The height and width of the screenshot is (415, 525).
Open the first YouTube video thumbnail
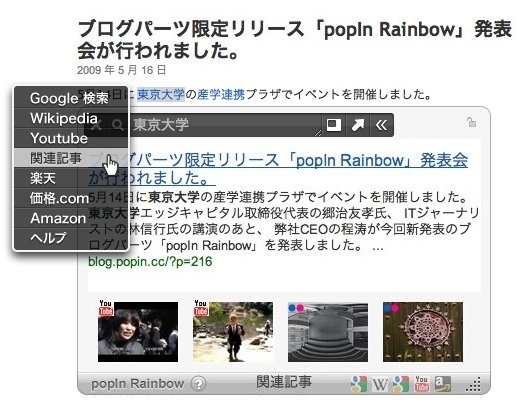coord(138,332)
